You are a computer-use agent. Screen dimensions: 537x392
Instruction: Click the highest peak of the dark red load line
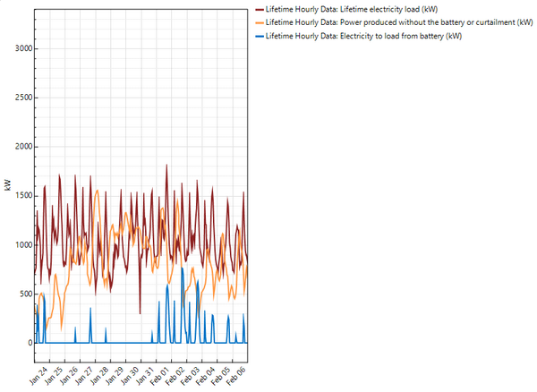coord(166,166)
